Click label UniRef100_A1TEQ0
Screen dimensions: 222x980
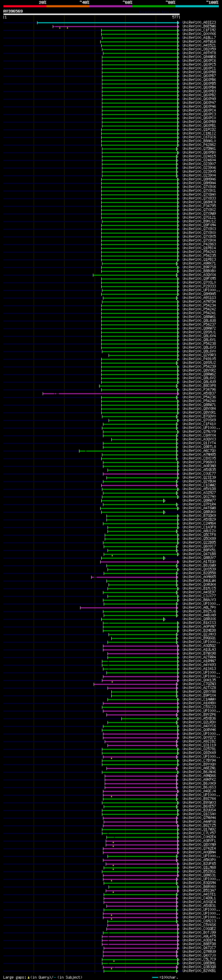pos(199,562)
